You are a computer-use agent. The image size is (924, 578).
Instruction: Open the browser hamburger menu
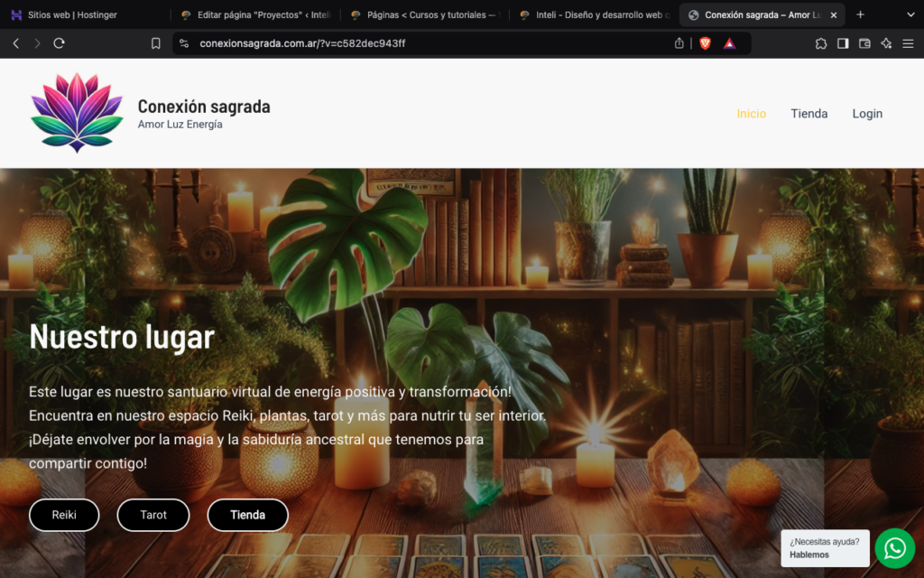click(908, 43)
